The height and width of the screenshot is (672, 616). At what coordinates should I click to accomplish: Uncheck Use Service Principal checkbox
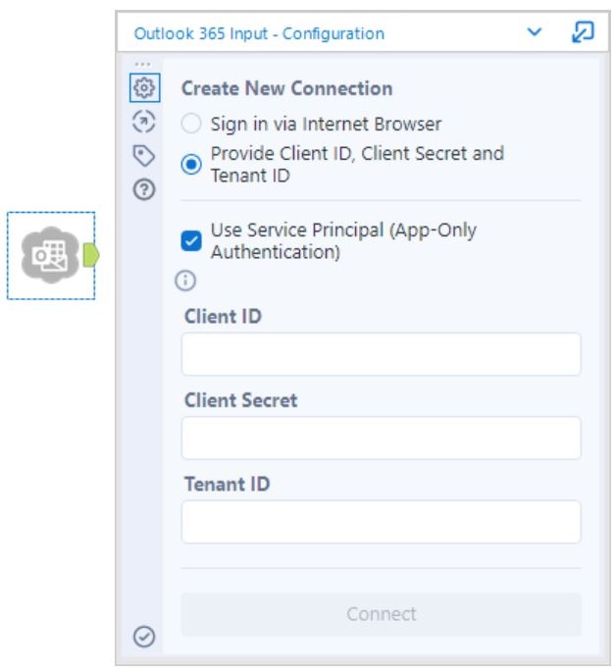[x=191, y=241]
